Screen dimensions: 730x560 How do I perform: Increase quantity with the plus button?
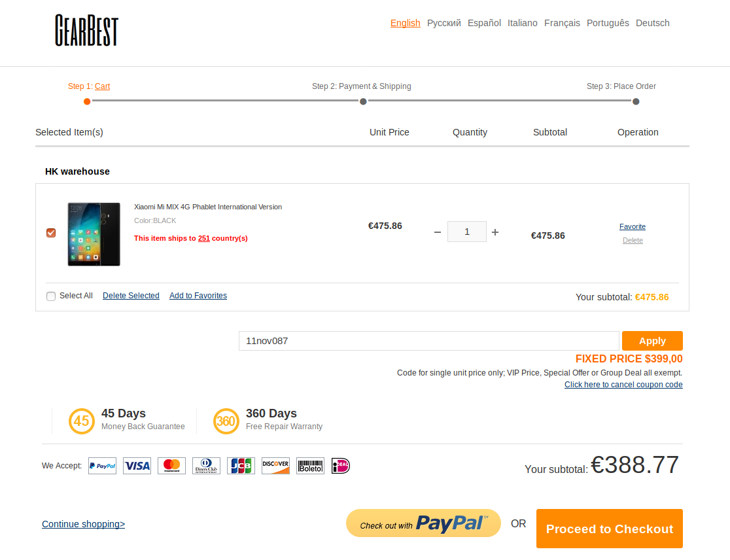click(x=495, y=232)
